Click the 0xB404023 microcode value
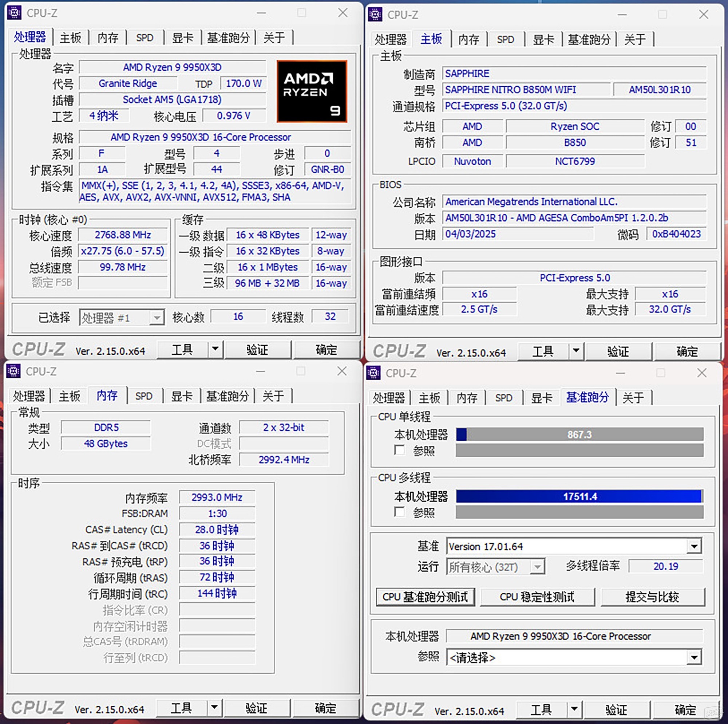The height and width of the screenshot is (724, 728). click(676, 234)
